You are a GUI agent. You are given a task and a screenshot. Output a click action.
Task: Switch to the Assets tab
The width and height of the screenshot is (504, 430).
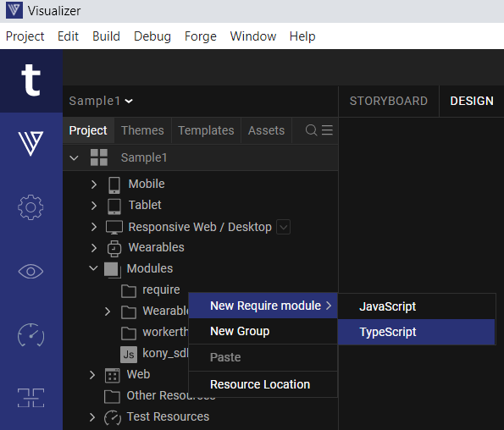pos(267,130)
